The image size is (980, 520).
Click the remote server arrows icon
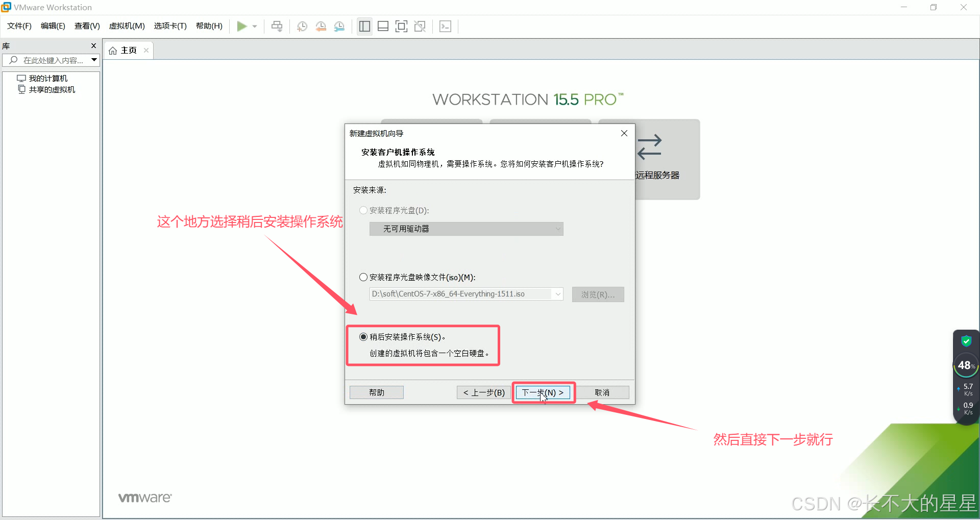tap(649, 147)
